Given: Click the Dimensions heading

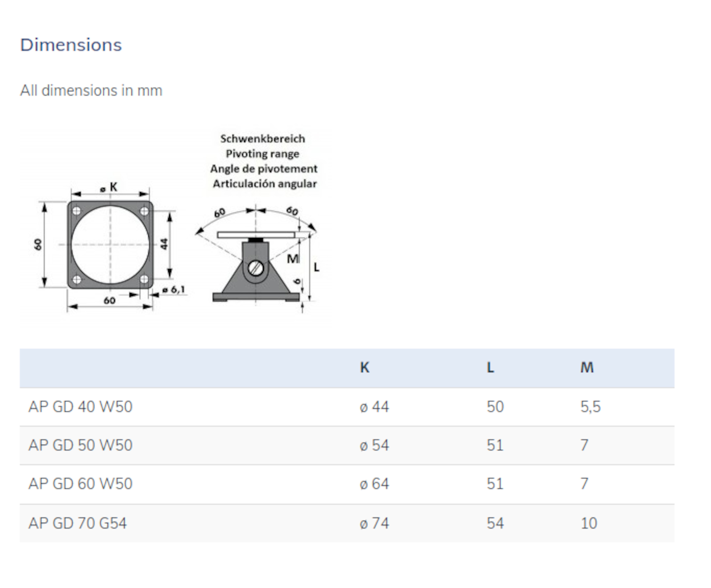Looking at the screenshot, I should (71, 45).
